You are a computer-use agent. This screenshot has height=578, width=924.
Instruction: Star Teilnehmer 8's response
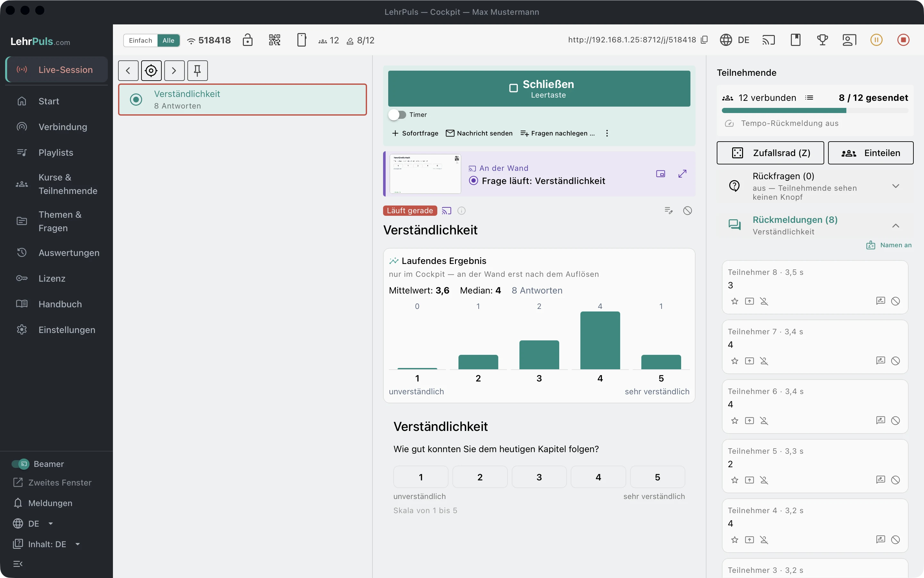point(735,301)
